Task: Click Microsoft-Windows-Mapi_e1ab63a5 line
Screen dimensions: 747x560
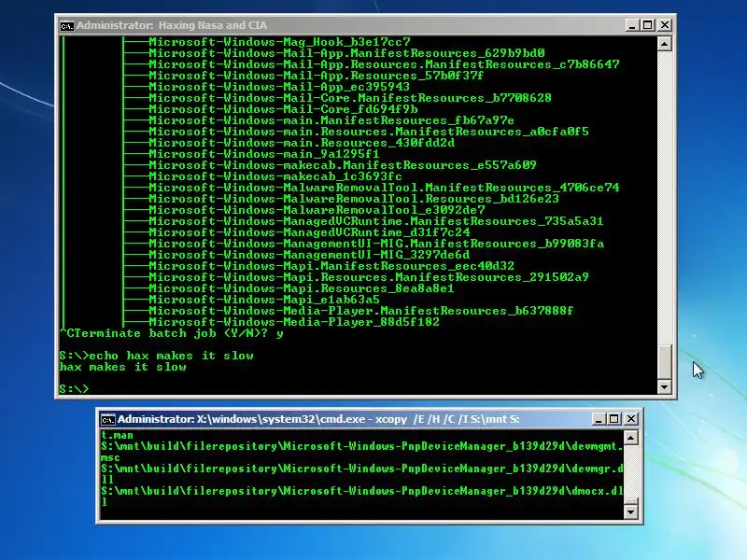Action: (264, 299)
